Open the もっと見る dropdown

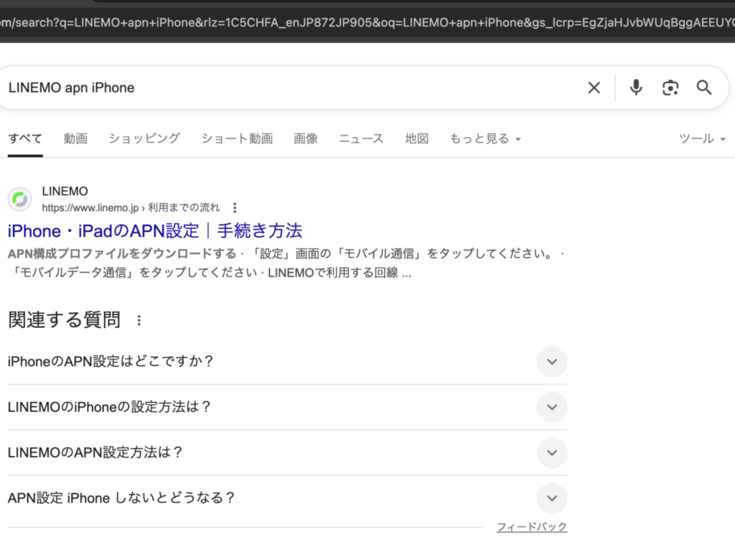(x=486, y=139)
